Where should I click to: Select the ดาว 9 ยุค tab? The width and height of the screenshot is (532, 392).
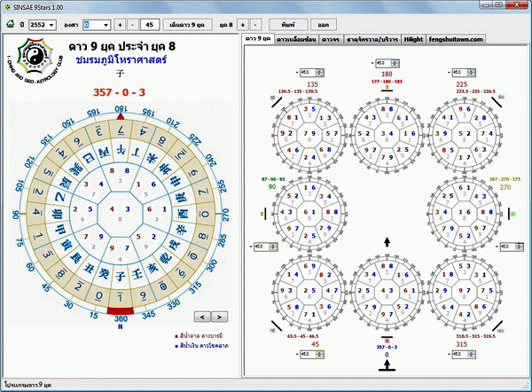(258, 38)
